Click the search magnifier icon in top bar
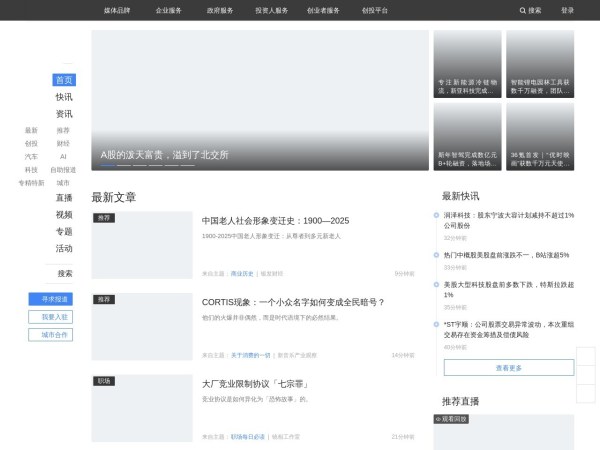The width and height of the screenshot is (600, 450). coord(523,10)
